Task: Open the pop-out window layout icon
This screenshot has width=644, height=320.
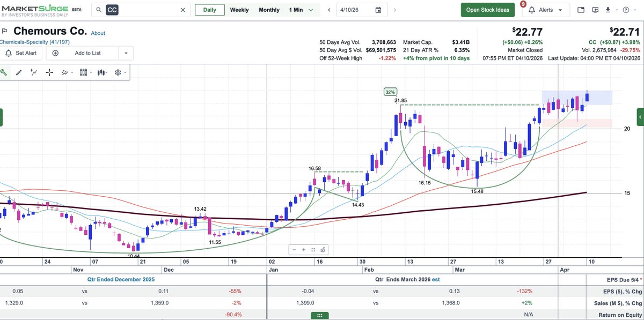Action: click(581, 10)
